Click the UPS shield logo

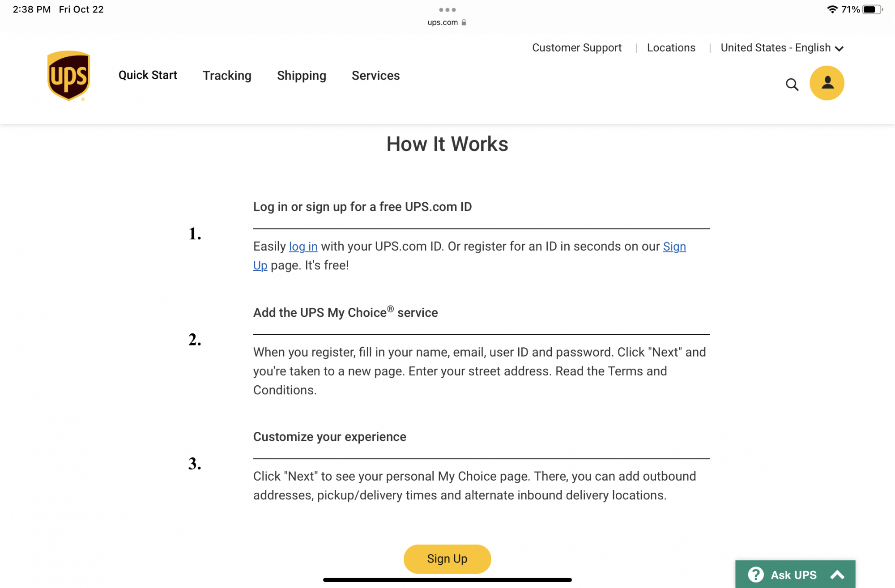click(x=68, y=76)
